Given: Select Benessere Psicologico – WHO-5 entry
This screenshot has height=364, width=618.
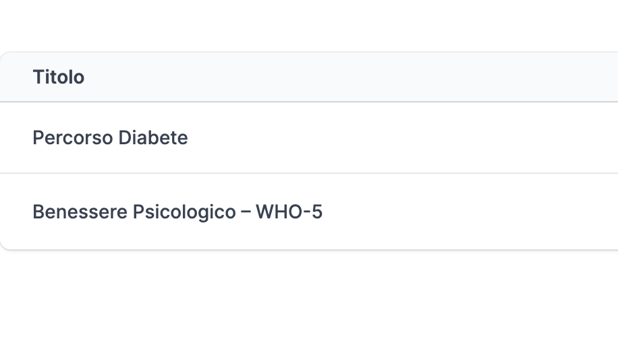Looking at the screenshot, I should [x=177, y=212].
